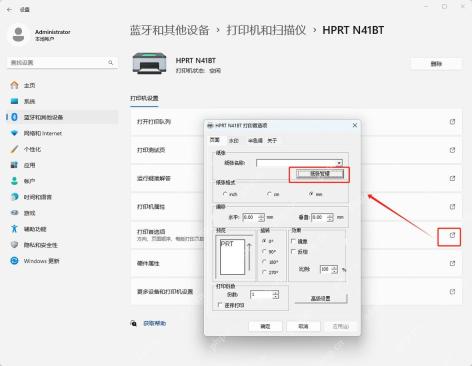Select the 270° rotation radio button
Image resolution: width=472 pixels, height=366 pixels.
(x=264, y=272)
